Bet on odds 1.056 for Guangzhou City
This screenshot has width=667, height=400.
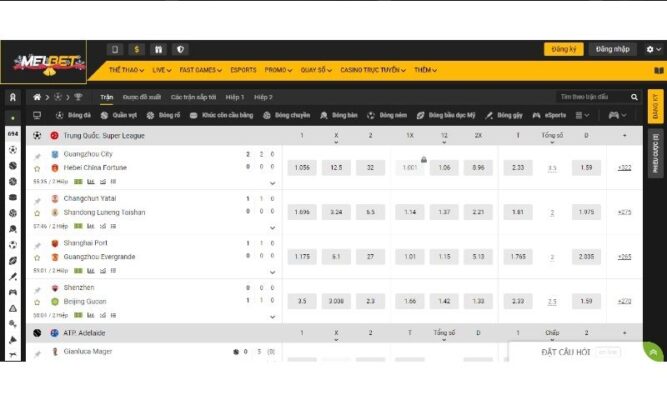click(302, 168)
